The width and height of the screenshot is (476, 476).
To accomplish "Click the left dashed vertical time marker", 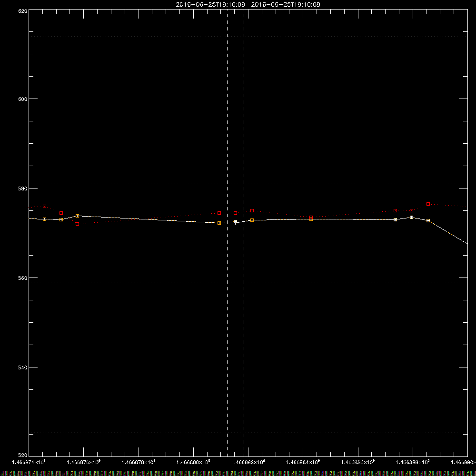I will 228,232.
